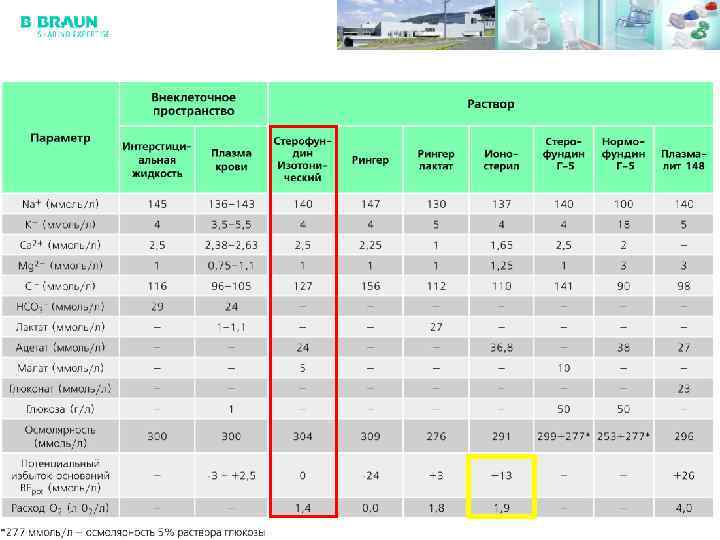Click the 'Глюкоза (г/л)' row label
The width and height of the screenshot is (720, 540).
coord(60,409)
